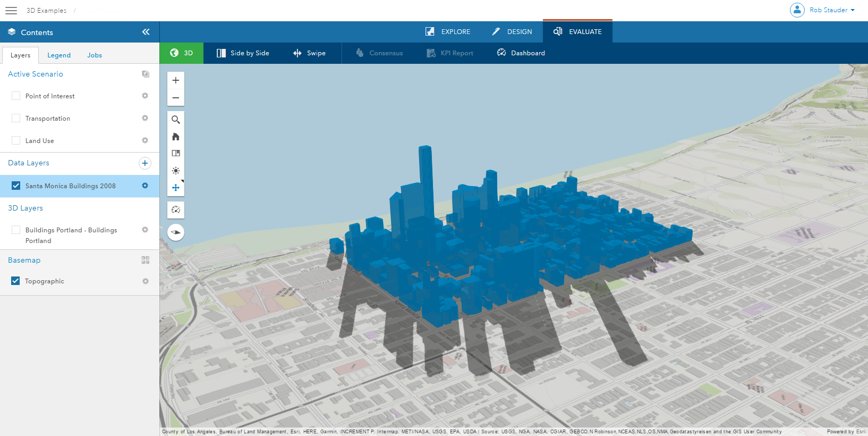Click the 3D Layers section heading

tap(25, 208)
